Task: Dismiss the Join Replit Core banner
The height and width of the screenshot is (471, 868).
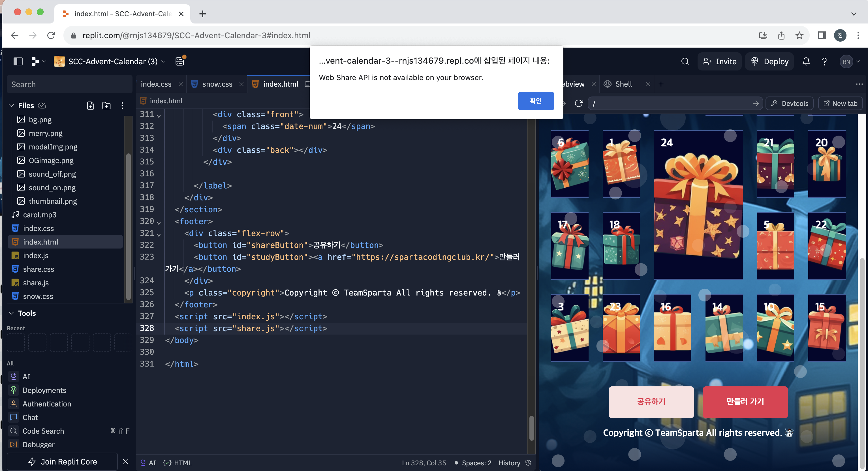Action: [126, 462]
